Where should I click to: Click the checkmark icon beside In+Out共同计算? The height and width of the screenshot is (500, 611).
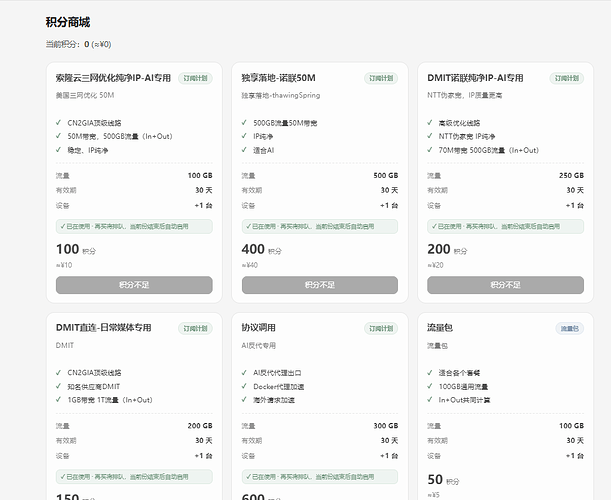pos(430,399)
